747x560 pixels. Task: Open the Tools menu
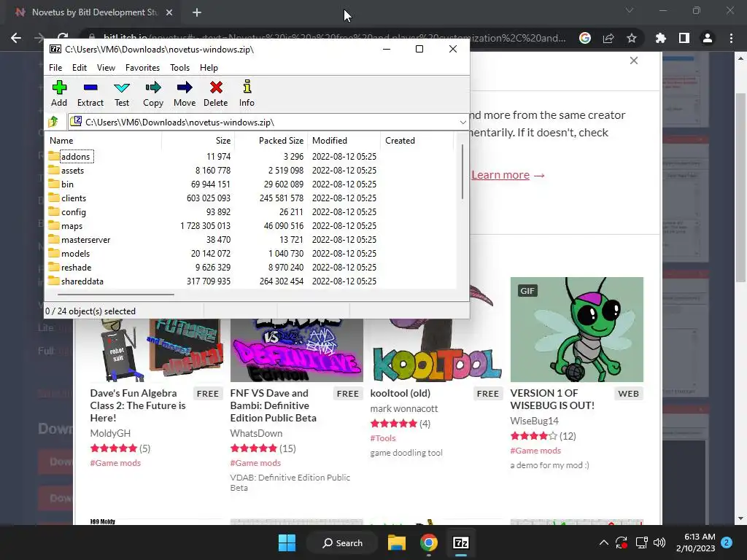[179, 68]
